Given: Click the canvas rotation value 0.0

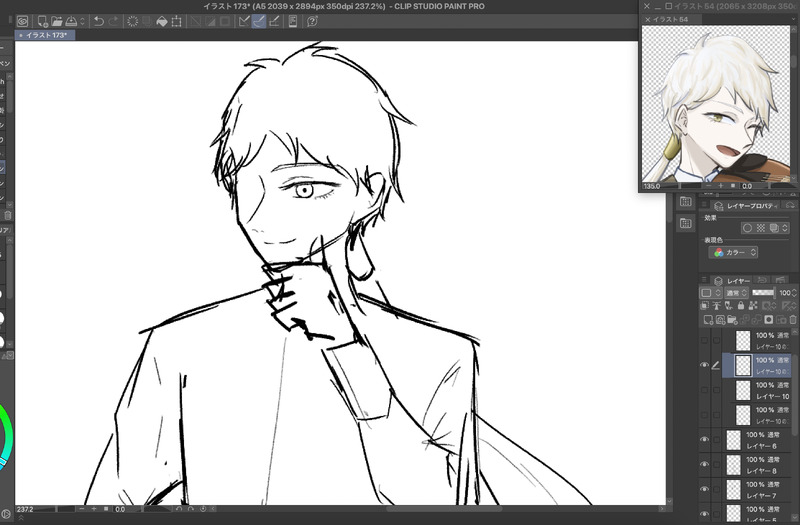Looking at the screenshot, I should [120, 509].
